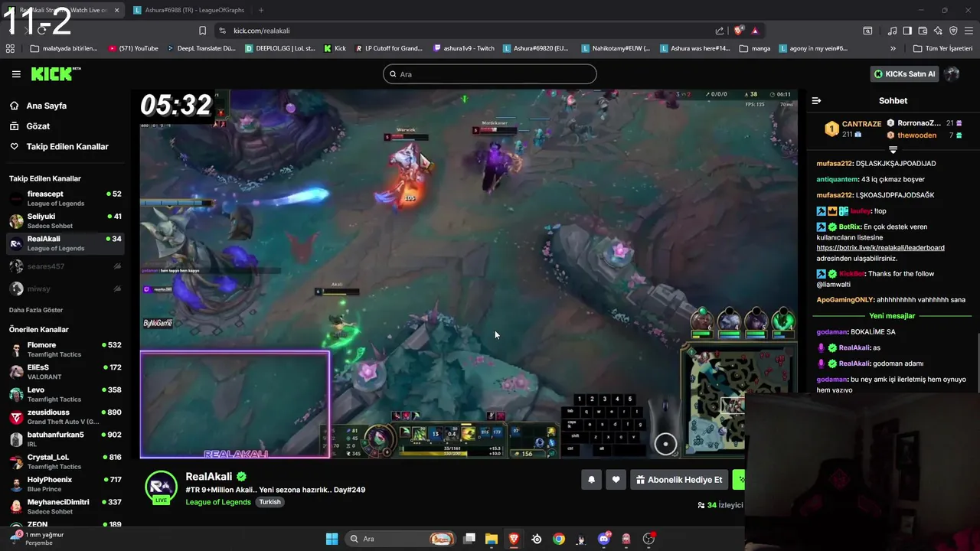Open Tüm Yer İşaretleri folder
980x551 pixels.
click(x=942, y=48)
